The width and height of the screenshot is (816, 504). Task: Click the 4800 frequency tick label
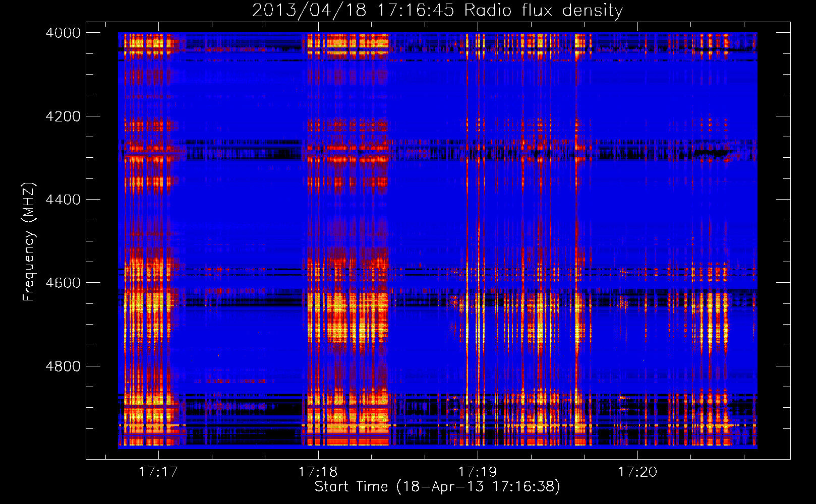63,366
